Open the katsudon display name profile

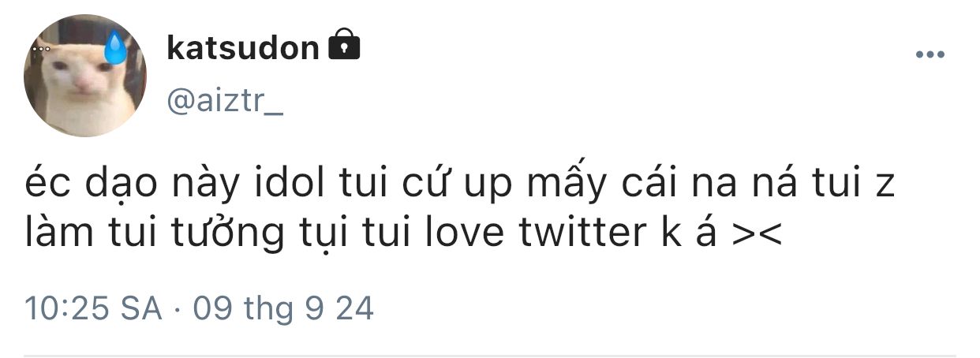point(242,49)
